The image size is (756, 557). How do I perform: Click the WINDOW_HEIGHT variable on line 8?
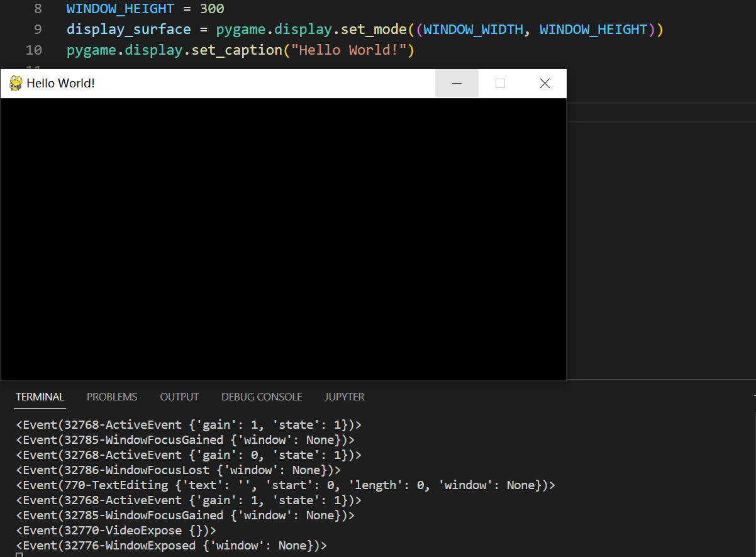point(120,9)
